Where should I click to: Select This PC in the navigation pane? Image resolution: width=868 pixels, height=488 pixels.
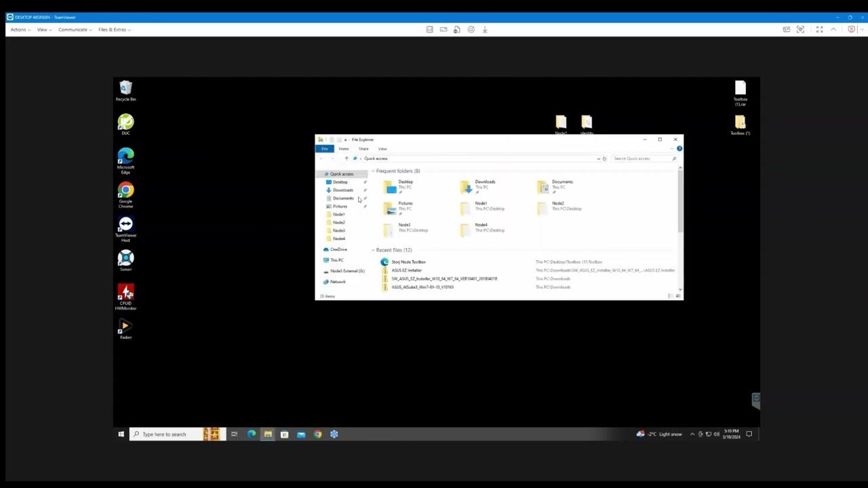pos(336,260)
